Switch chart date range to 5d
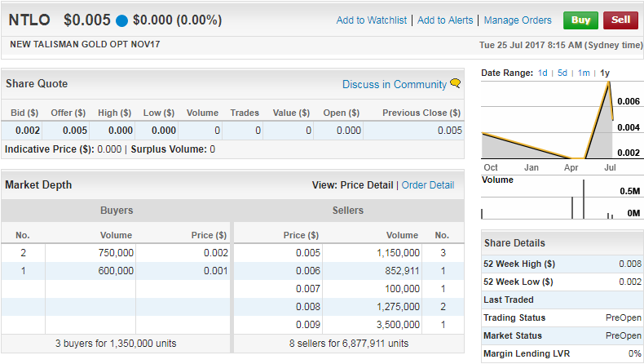Viewport: 644px width, 364px height. pos(562,73)
